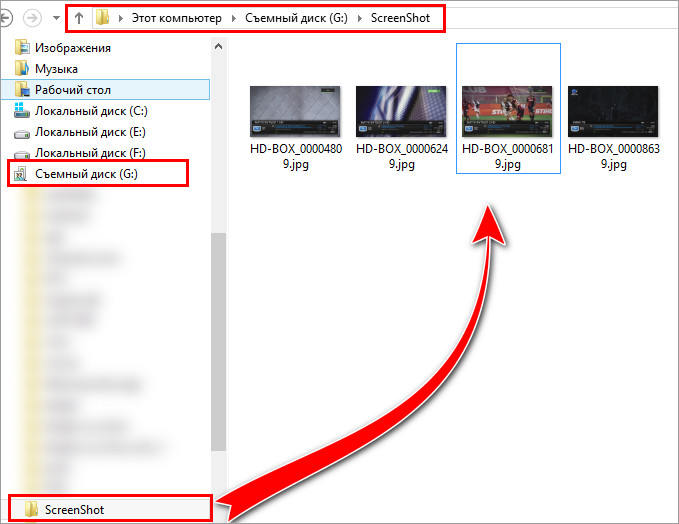Click Съемный диск (G:) breadcrumb segment
This screenshot has width=679, height=524.
(296, 18)
